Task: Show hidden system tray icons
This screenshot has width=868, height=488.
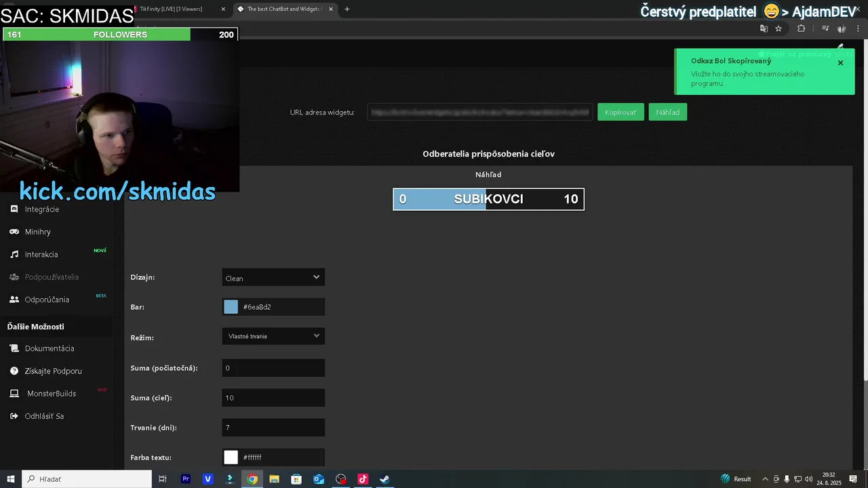Action: pos(766,479)
